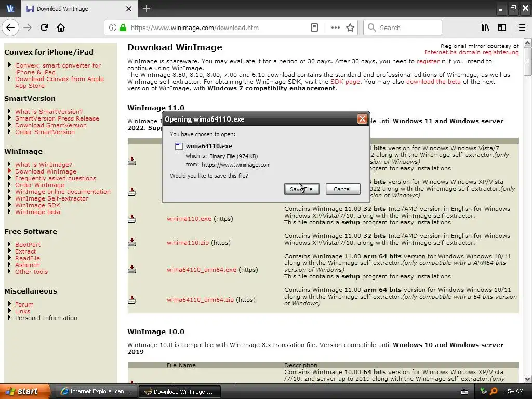Open page actions three-dots menu
The width and height of the screenshot is (532, 399).
(335, 28)
